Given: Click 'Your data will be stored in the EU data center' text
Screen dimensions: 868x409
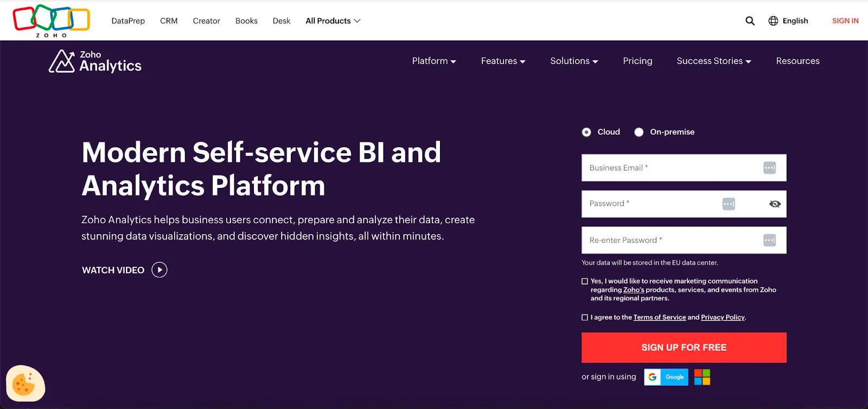Looking at the screenshot, I should pos(650,263).
